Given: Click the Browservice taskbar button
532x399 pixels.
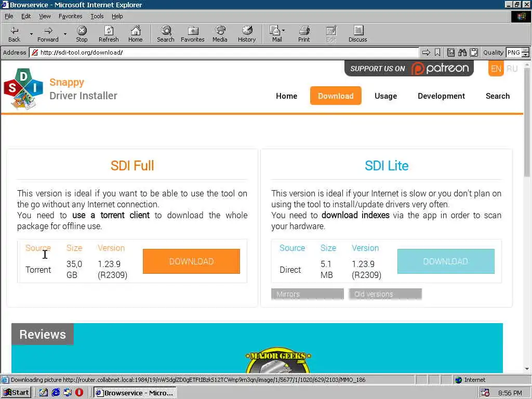Looking at the screenshot, I should click(x=135, y=393).
